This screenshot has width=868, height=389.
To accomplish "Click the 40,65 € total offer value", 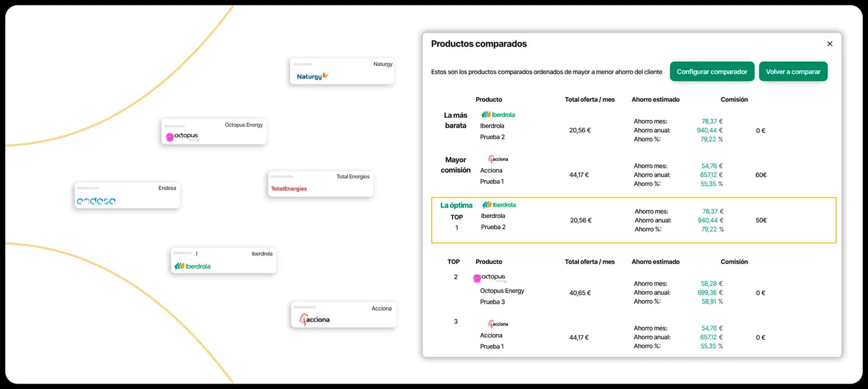I will point(580,293).
